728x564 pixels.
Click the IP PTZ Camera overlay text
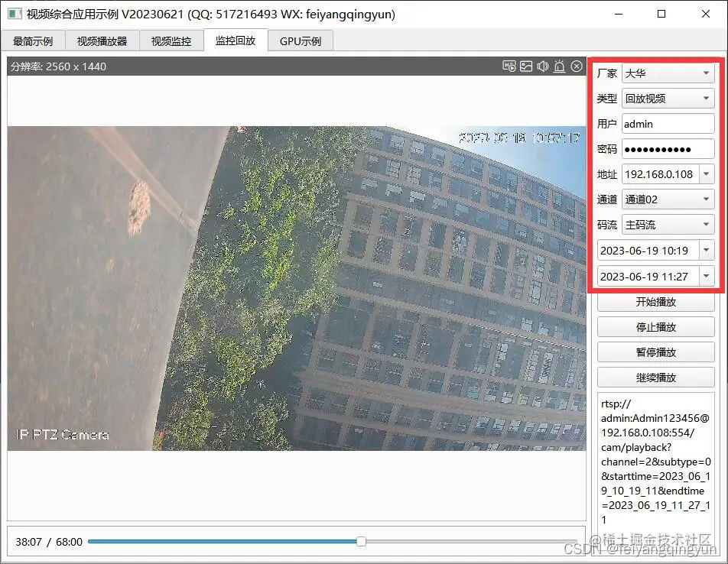(63, 435)
